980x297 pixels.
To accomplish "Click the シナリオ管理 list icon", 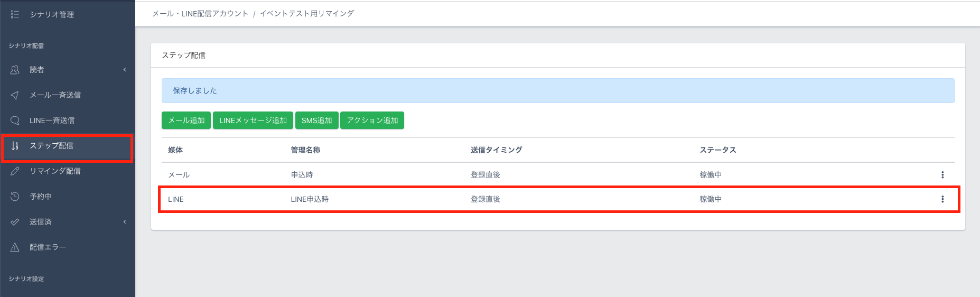I will tap(15, 14).
